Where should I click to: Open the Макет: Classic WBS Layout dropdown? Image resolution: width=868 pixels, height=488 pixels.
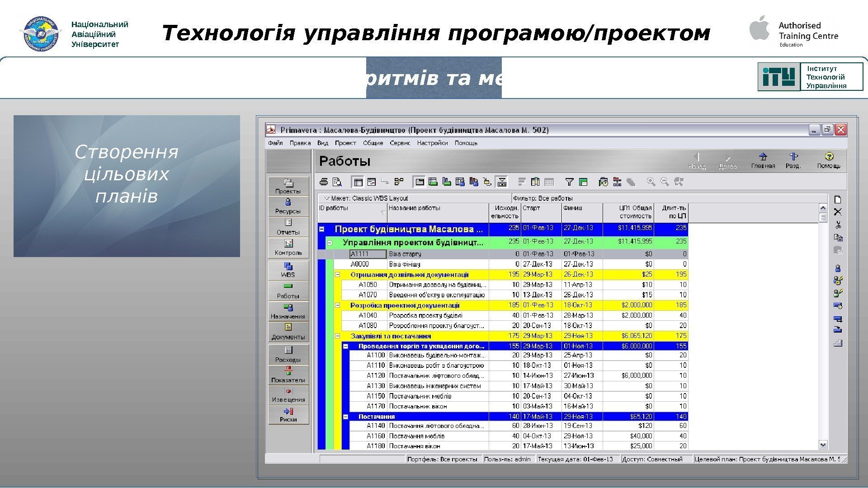point(327,198)
